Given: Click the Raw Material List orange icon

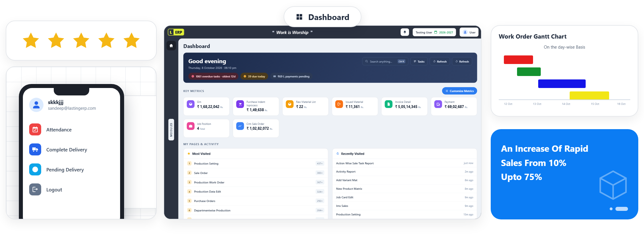Looking at the screenshot, I should pos(290,104).
